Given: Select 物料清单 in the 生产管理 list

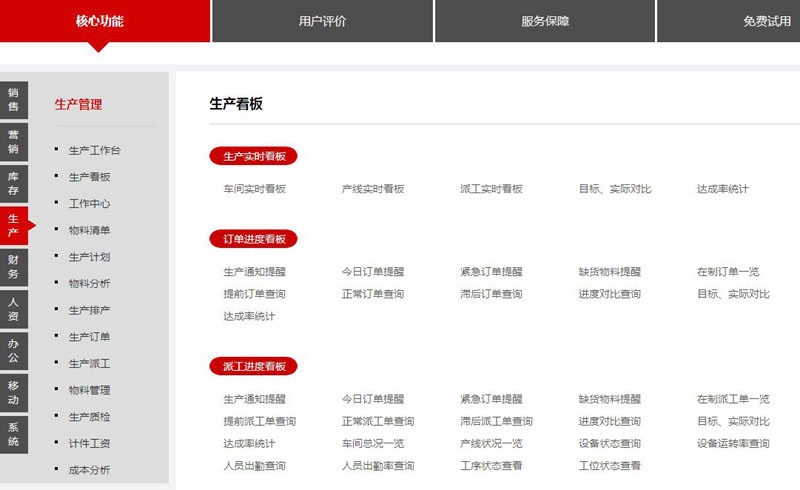Looking at the screenshot, I should (89, 231).
